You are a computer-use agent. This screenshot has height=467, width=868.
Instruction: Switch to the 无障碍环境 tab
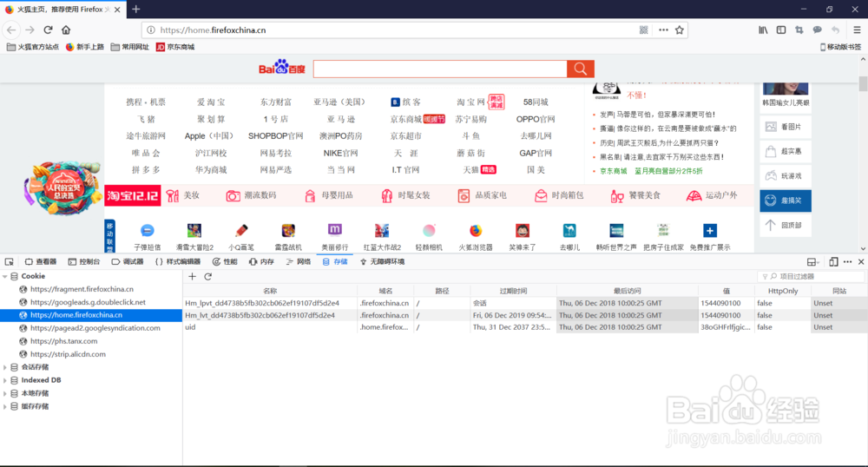[x=382, y=262]
